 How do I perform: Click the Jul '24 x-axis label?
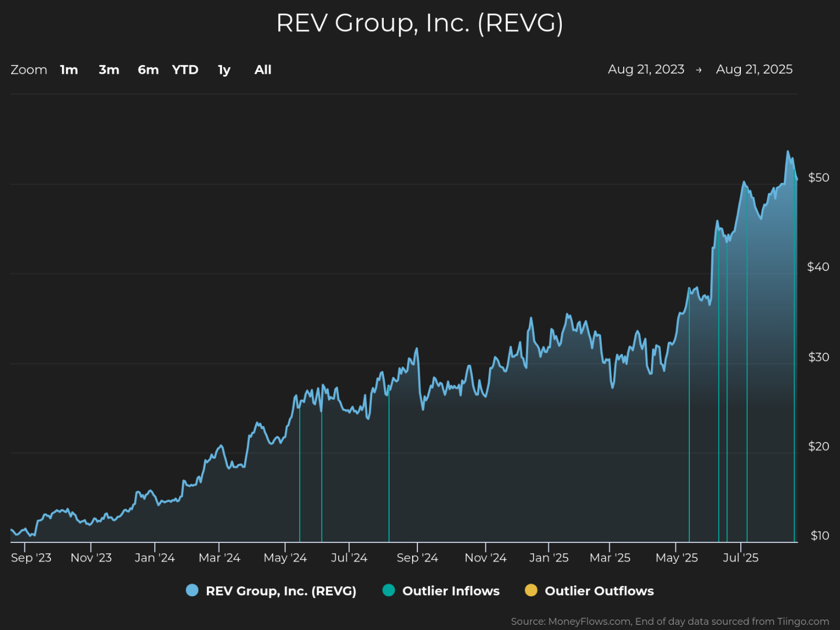349,557
